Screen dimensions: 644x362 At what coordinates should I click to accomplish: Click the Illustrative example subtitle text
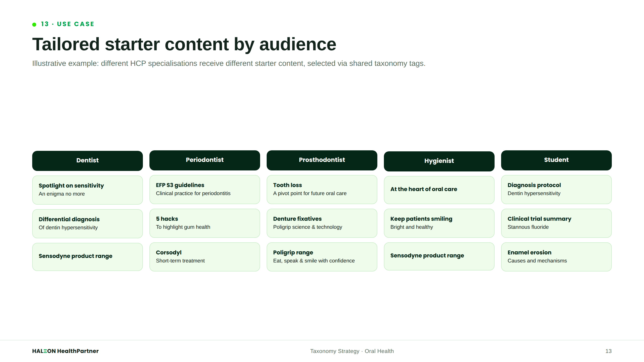(229, 63)
